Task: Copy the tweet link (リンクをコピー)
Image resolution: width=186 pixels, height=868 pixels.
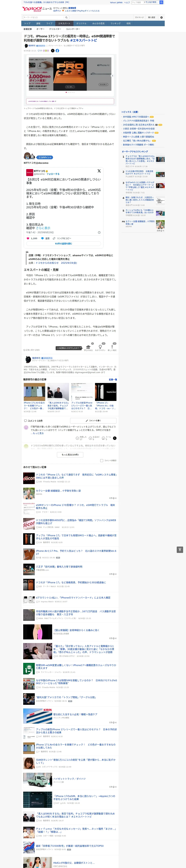Action: (62, 238)
